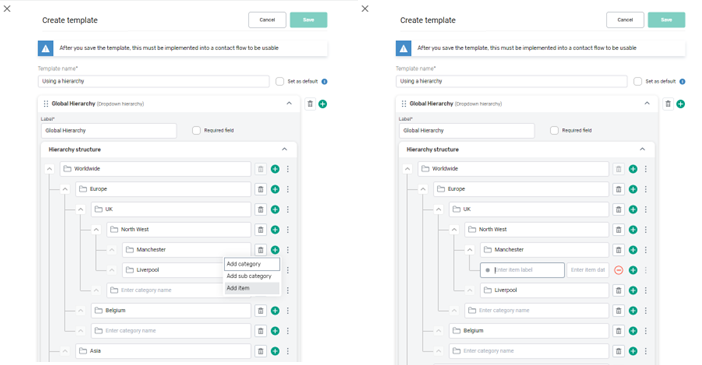The height and width of the screenshot is (365, 702).
Task: Click green plus on new item row, right panel
Action: pos(633,270)
